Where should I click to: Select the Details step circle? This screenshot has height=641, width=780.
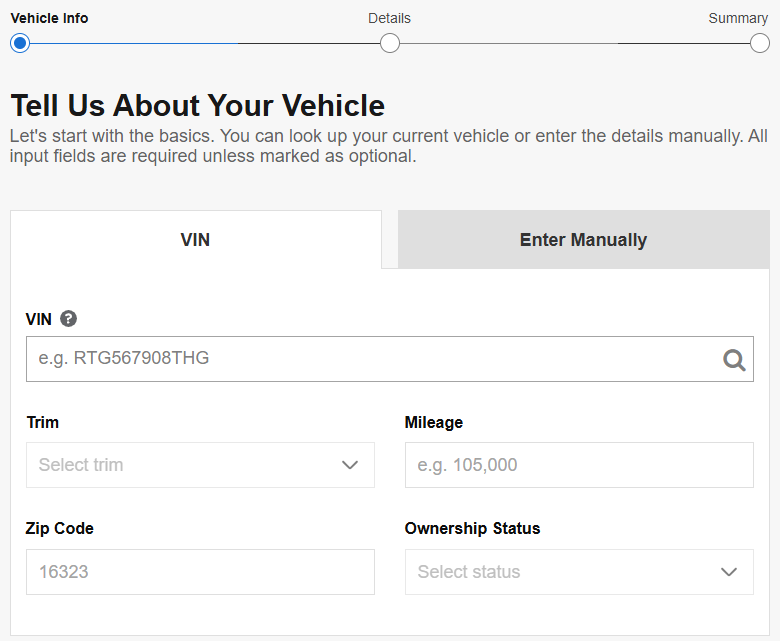tap(390, 43)
